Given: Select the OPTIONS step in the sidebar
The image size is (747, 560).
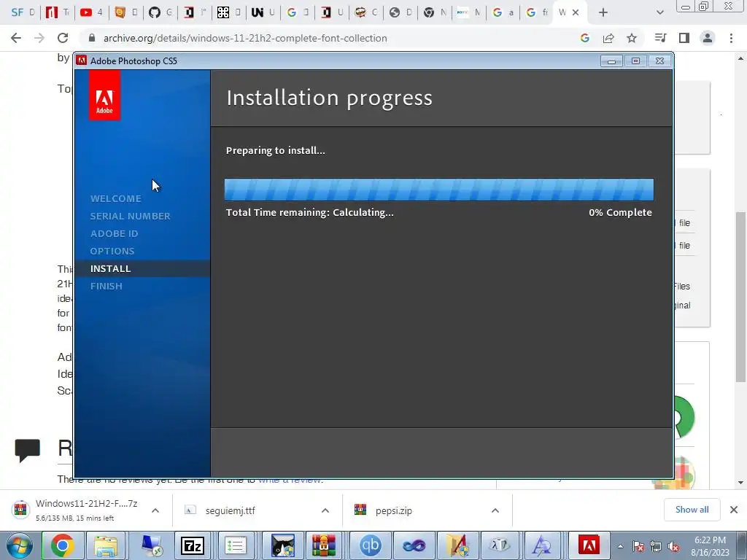Looking at the screenshot, I should (112, 251).
